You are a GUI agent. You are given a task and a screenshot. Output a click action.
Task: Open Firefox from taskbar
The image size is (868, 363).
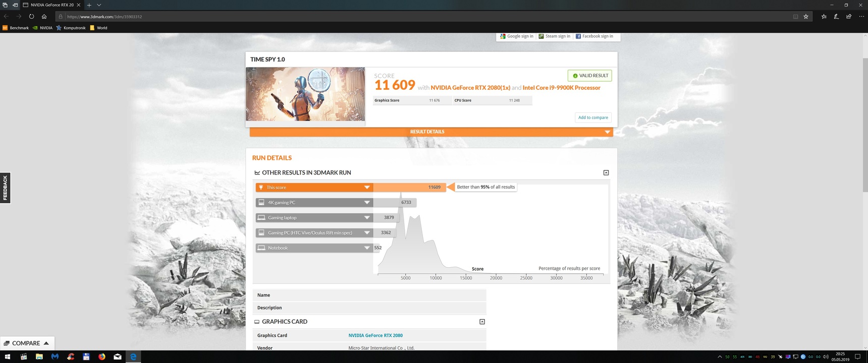[x=102, y=356]
